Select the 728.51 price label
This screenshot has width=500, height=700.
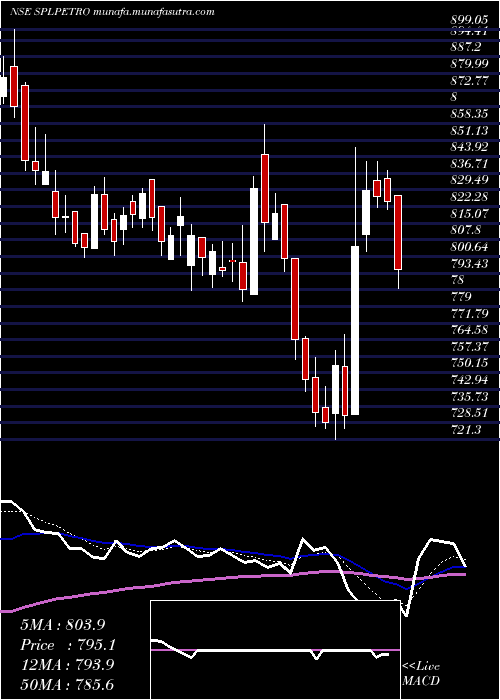pos(470,413)
